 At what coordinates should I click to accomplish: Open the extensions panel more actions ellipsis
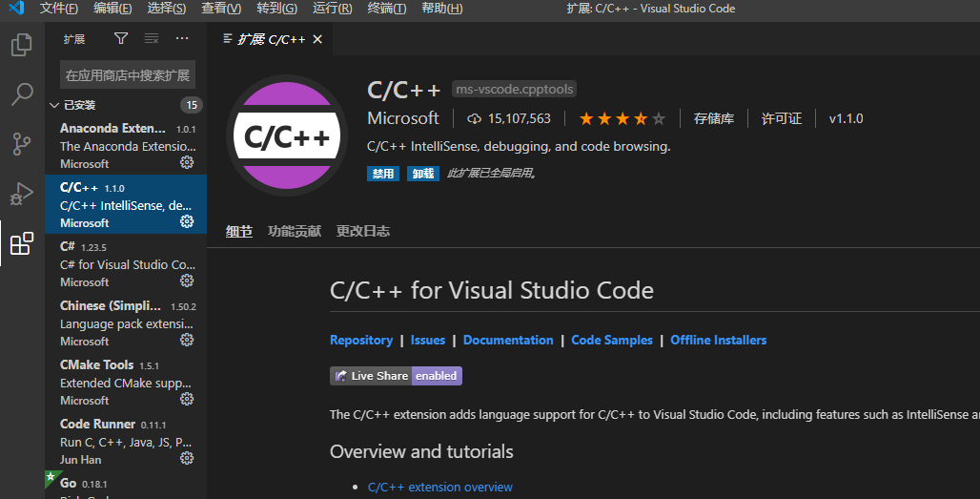point(182,39)
